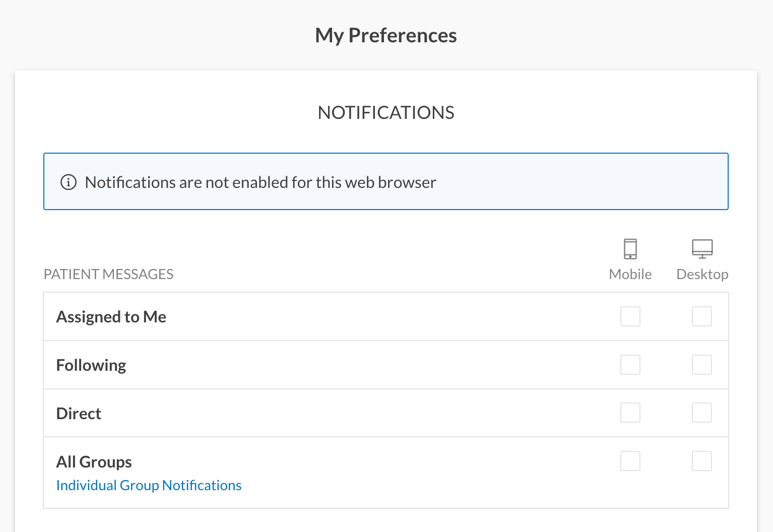This screenshot has width=773, height=532.
Task: Check Mobile notifications for Direct messages
Action: coord(630,413)
